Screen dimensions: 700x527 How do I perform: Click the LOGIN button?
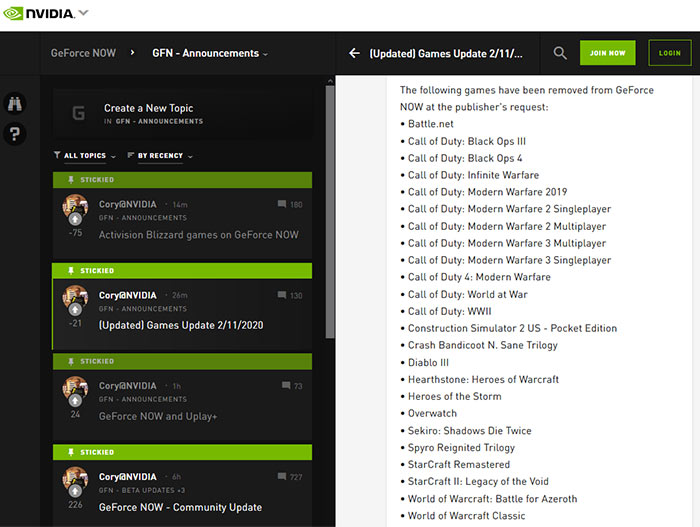670,53
